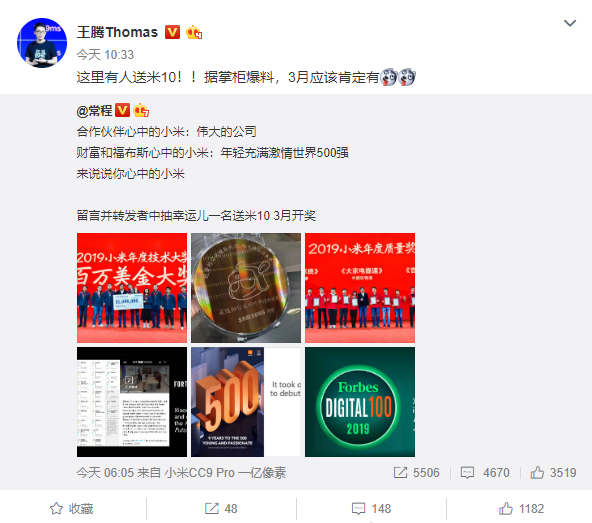Open the @常程 user mention link
The width and height of the screenshot is (592, 523).
[x=94, y=111]
